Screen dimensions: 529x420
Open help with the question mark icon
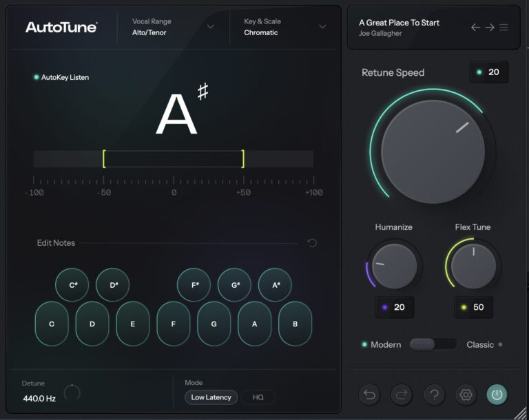point(434,395)
